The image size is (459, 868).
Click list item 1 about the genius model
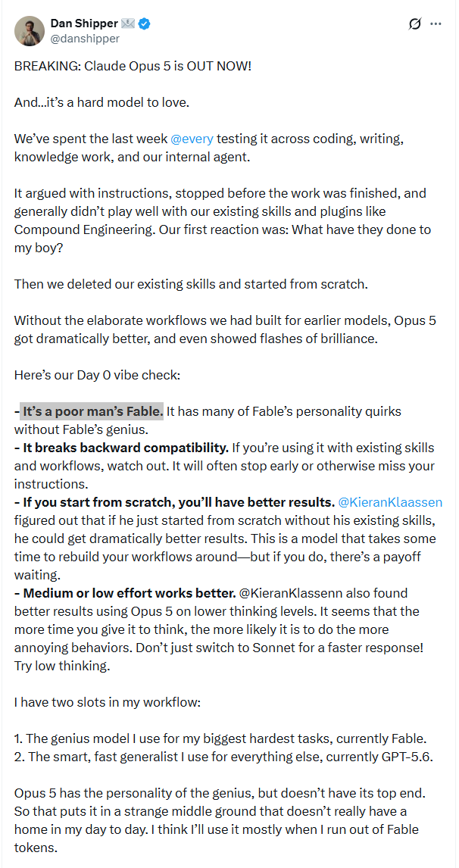pyautogui.click(x=220, y=738)
